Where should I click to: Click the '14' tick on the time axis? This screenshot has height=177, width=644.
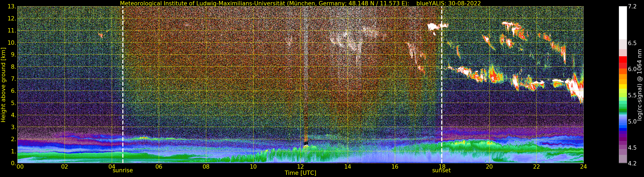[x=347, y=166]
